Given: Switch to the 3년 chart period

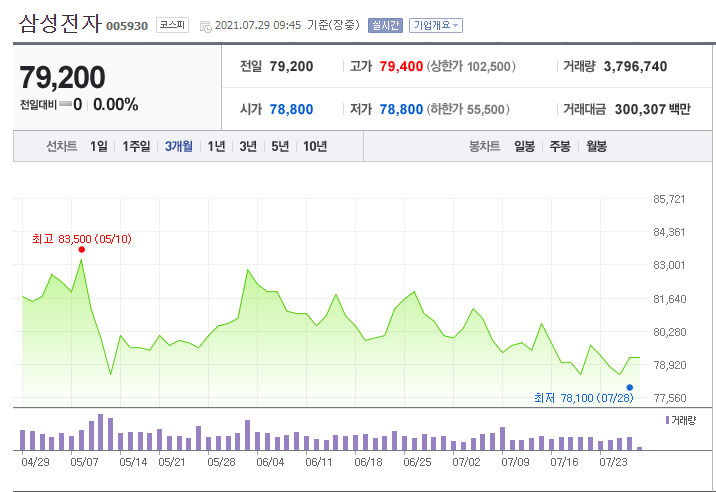Looking at the screenshot, I should pyautogui.click(x=248, y=146).
